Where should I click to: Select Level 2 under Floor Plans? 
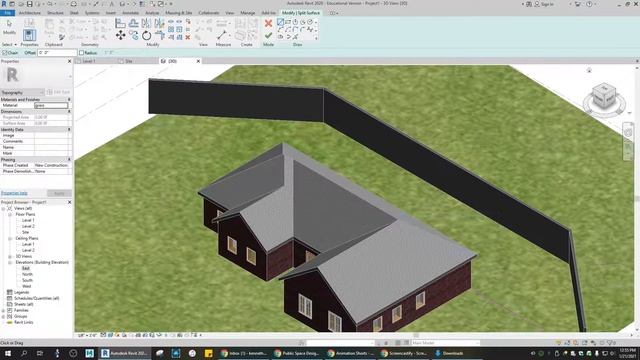(28, 226)
